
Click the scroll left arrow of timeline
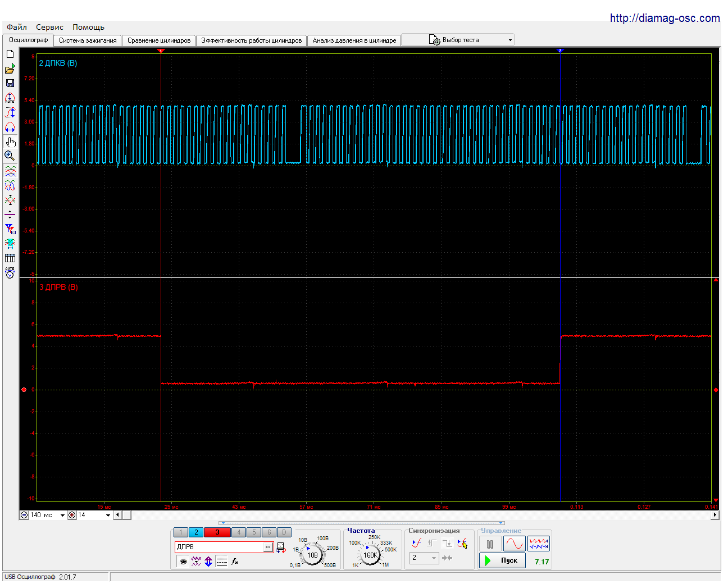click(x=117, y=515)
